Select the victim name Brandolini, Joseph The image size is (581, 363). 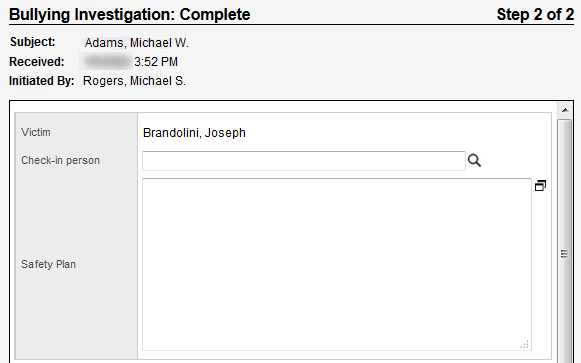click(194, 133)
